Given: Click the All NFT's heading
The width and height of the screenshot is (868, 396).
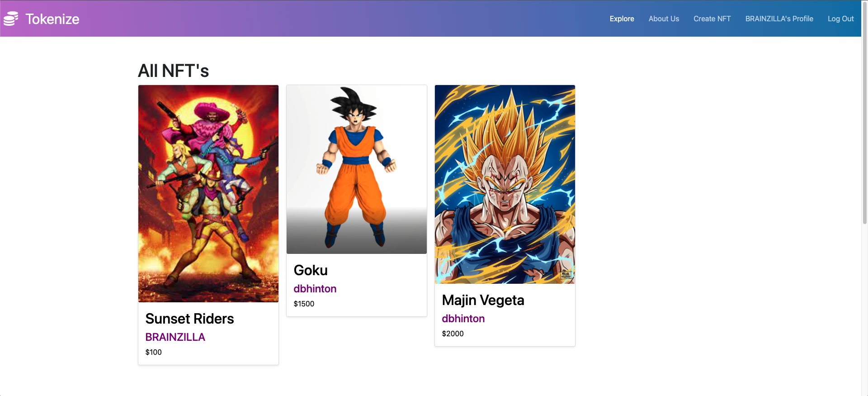Looking at the screenshot, I should [x=173, y=71].
